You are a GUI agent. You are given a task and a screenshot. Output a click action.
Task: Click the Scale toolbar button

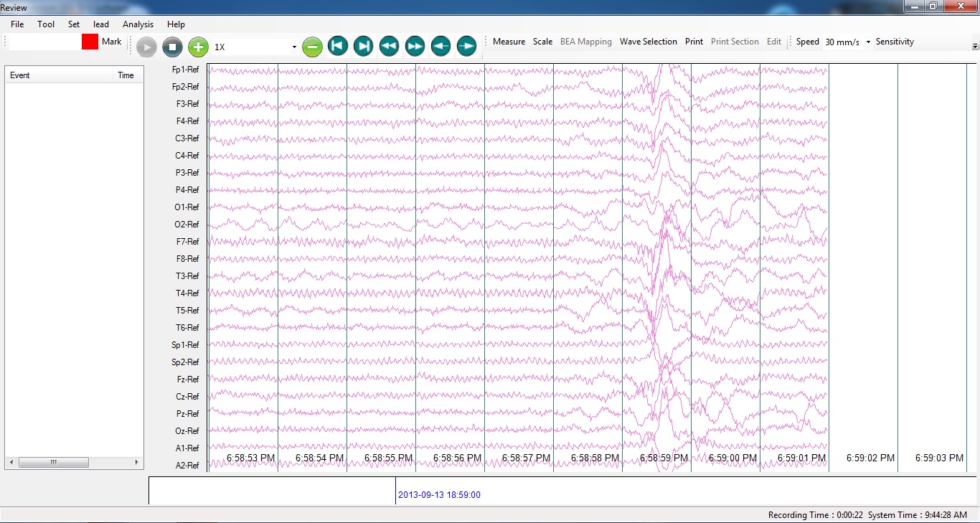tap(543, 42)
